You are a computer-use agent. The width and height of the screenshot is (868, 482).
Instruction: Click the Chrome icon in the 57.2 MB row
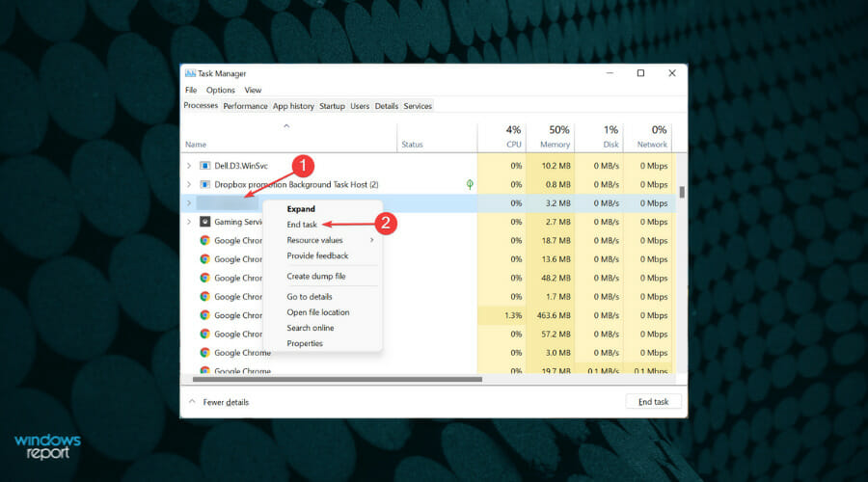pyautogui.click(x=204, y=334)
